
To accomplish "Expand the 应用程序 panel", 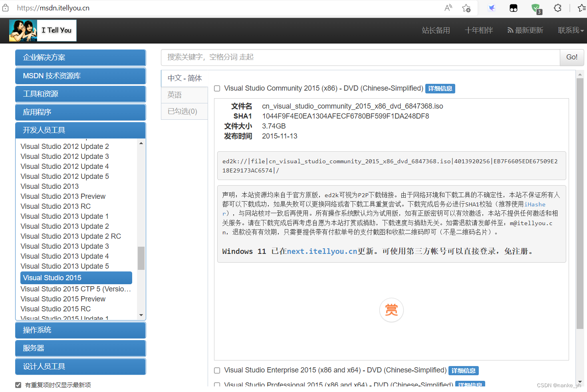I will tap(81, 112).
